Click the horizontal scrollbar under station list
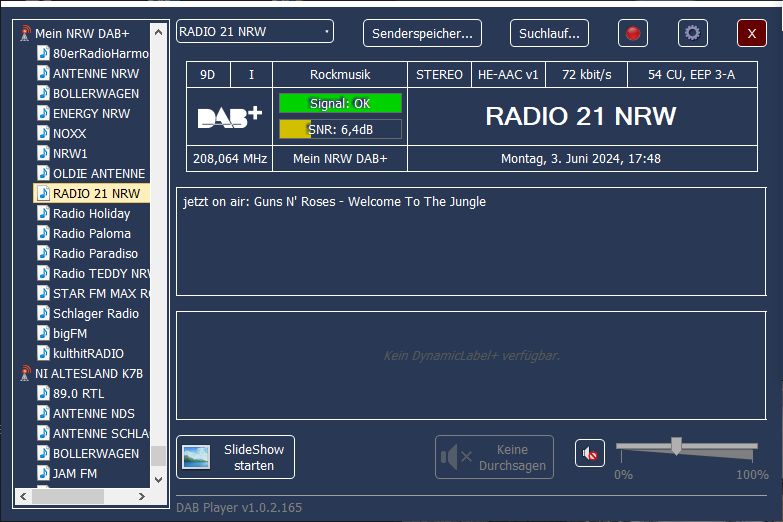 click(x=69, y=496)
